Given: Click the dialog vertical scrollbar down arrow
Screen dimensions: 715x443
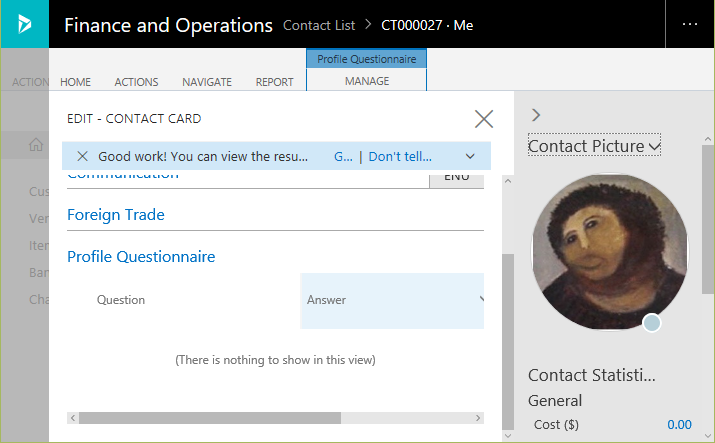Looking at the screenshot, I should 508,436.
